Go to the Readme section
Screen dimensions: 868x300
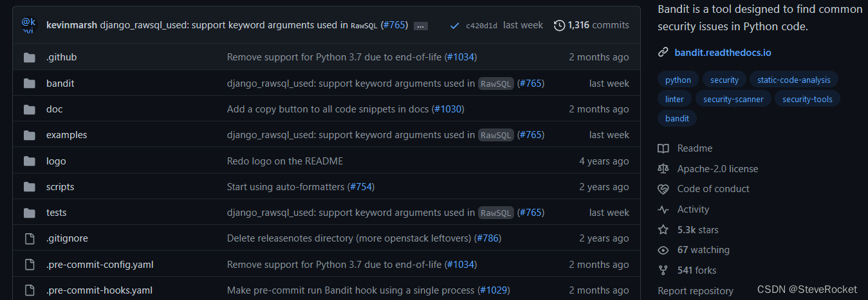click(x=695, y=148)
